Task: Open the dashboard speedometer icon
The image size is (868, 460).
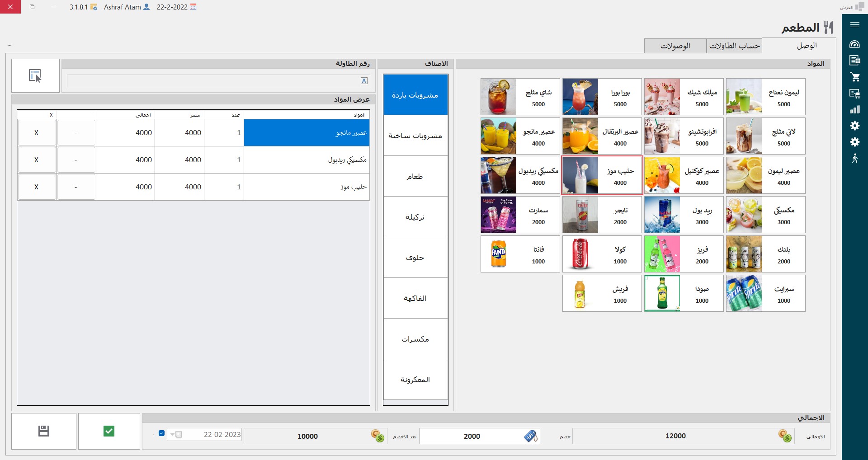Action: 854,44
